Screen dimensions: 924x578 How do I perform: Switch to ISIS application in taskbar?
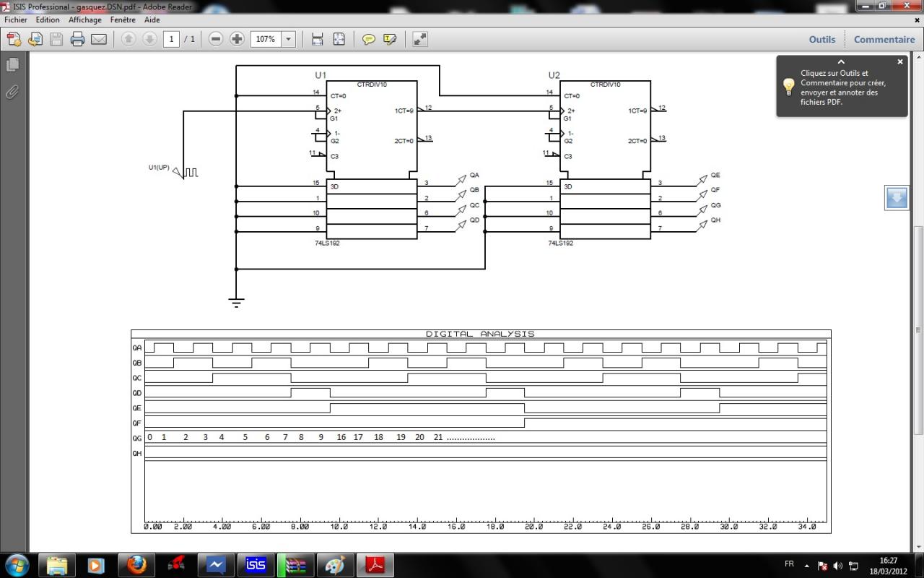coord(256,564)
